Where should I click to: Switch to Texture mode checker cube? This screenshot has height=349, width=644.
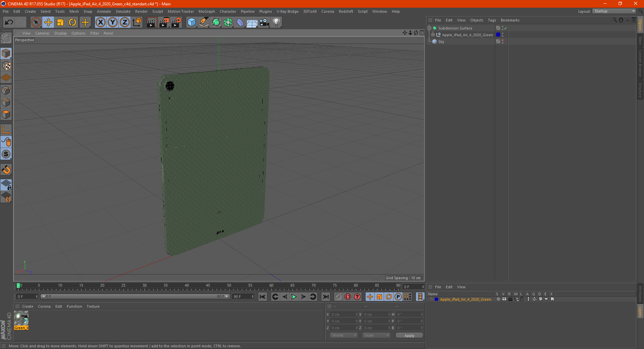6,66
